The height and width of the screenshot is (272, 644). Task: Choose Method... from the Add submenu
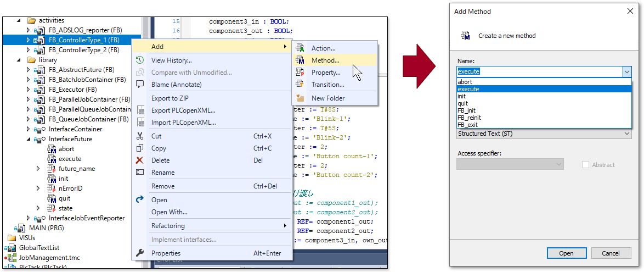[x=334, y=60]
